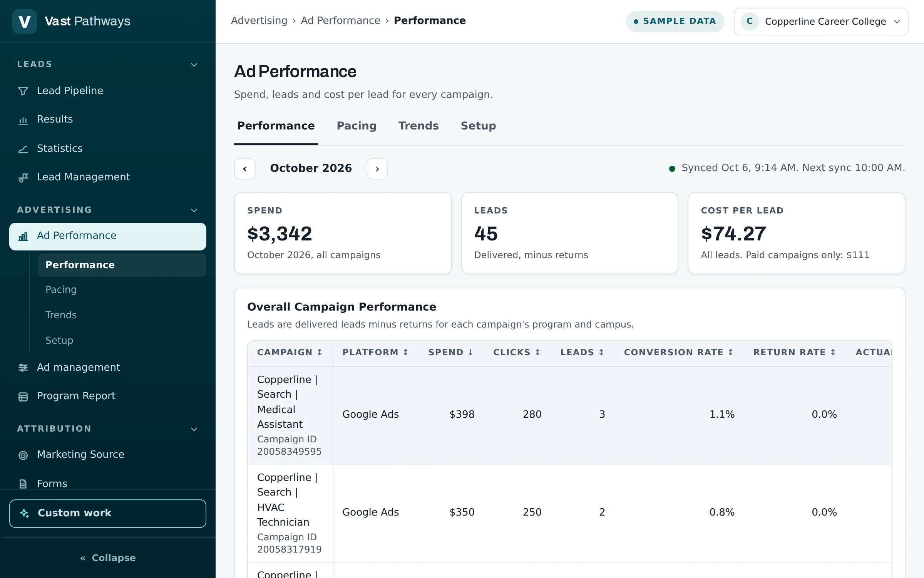Click the 280 clicks cell
Image resolution: width=924 pixels, height=578 pixels.
(x=532, y=415)
